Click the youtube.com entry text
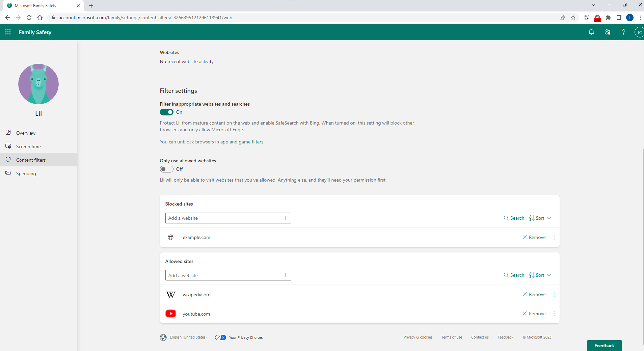644x351 pixels. [196, 314]
